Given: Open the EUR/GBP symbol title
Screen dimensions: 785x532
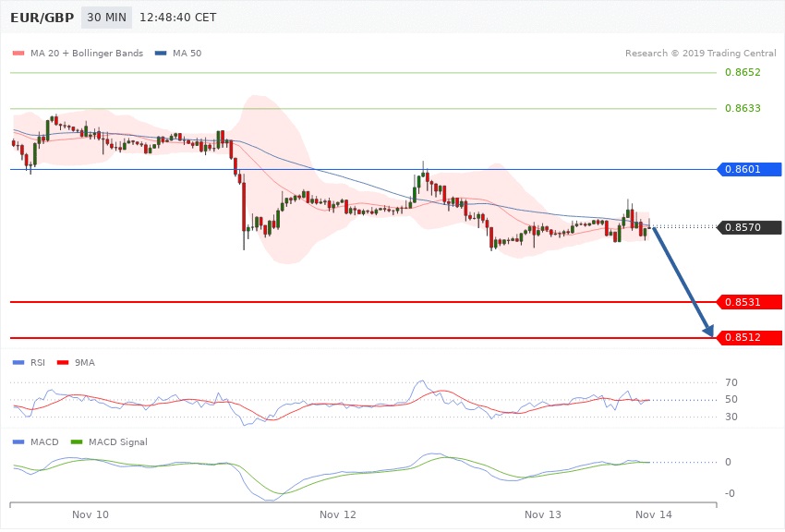Looking at the screenshot, I should tap(42, 18).
